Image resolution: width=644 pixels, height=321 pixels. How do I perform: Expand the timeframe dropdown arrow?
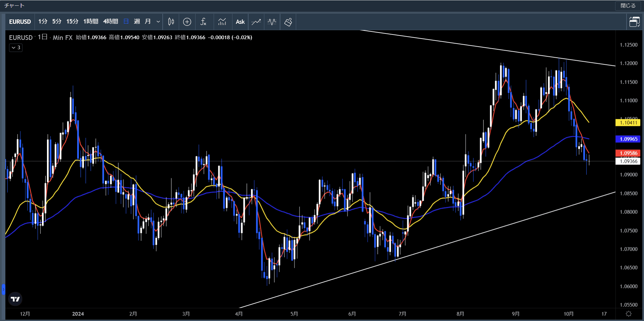[158, 22]
